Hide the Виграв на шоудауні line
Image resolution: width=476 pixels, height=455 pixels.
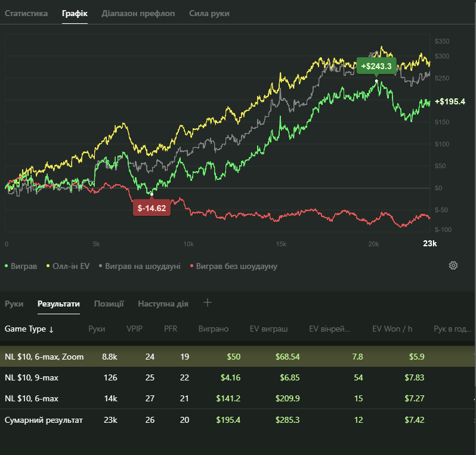click(139, 266)
